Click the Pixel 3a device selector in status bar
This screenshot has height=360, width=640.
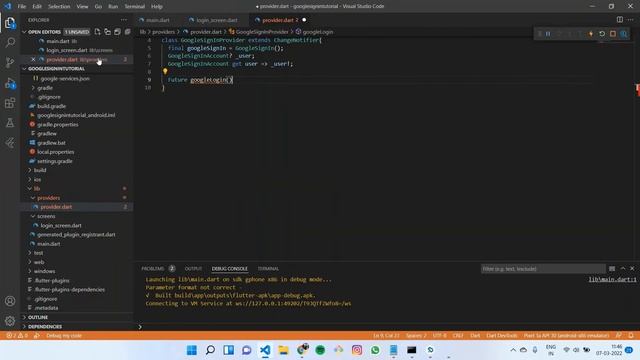tap(566, 336)
